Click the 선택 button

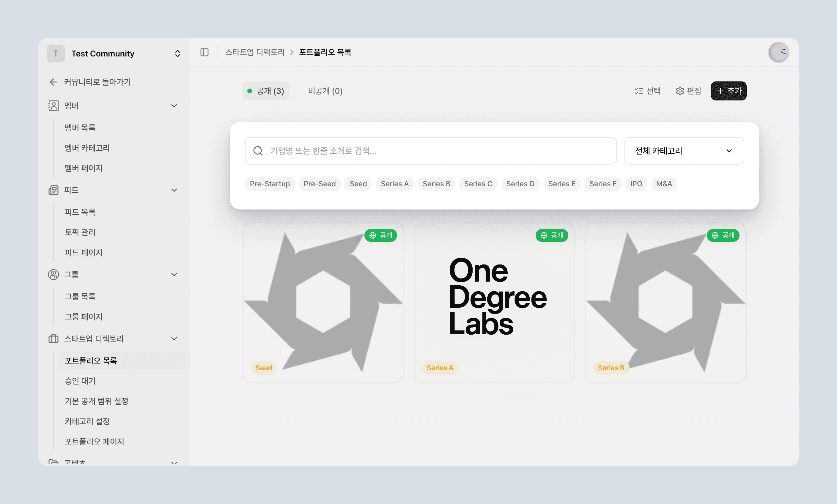pyautogui.click(x=647, y=91)
